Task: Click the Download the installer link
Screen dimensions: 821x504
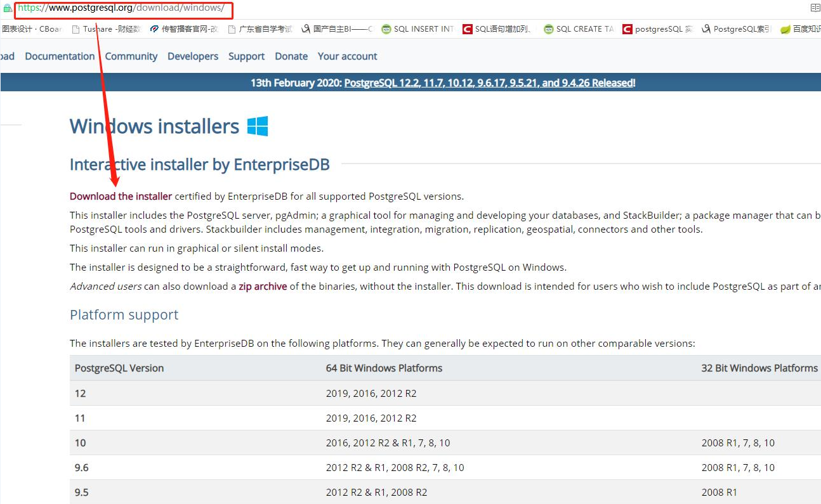Action: pos(121,196)
